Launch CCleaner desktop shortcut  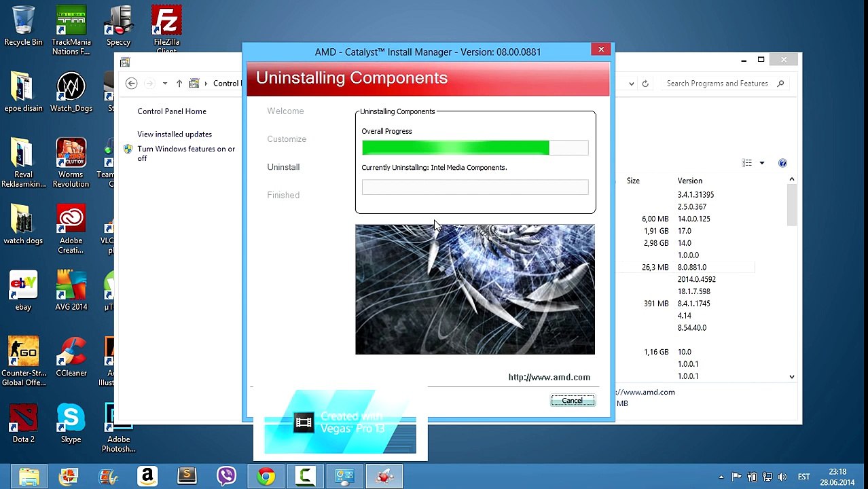(71, 357)
